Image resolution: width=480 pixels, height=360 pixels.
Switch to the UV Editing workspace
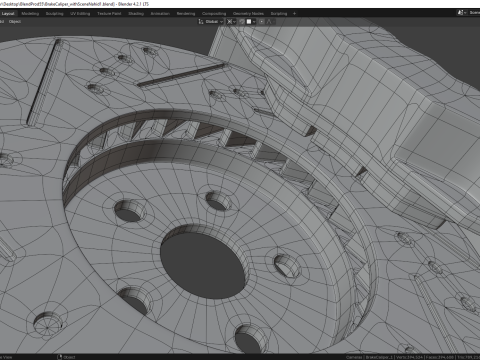pos(80,14)
